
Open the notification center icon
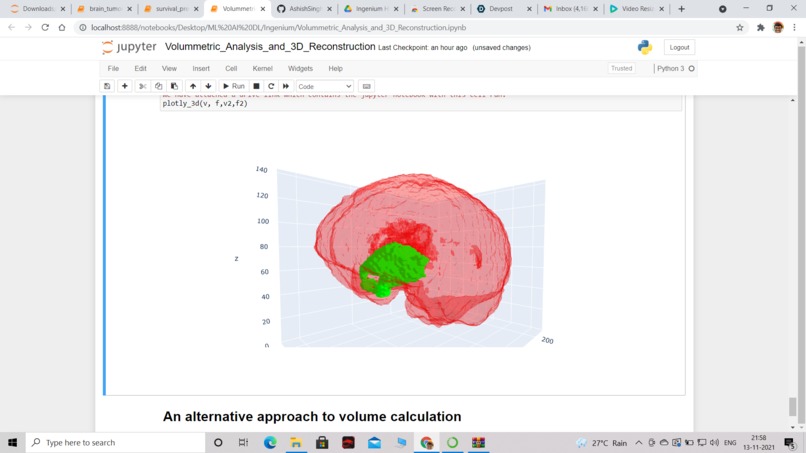790,443
